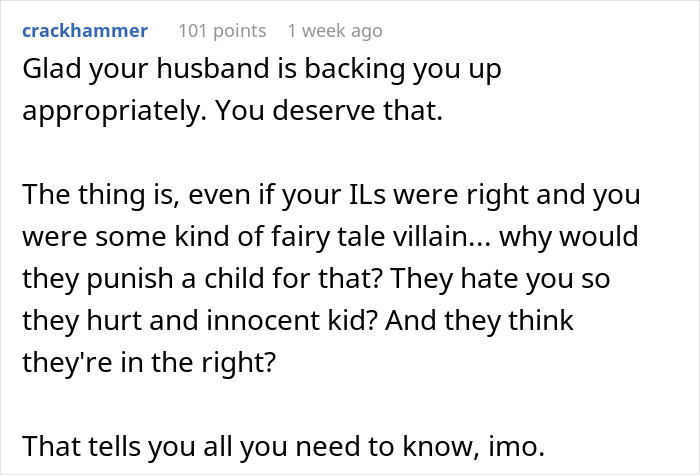Click the phrase 'they hurt and innocent kid?'
700x475 pixels.
click(x=200, y=321)
